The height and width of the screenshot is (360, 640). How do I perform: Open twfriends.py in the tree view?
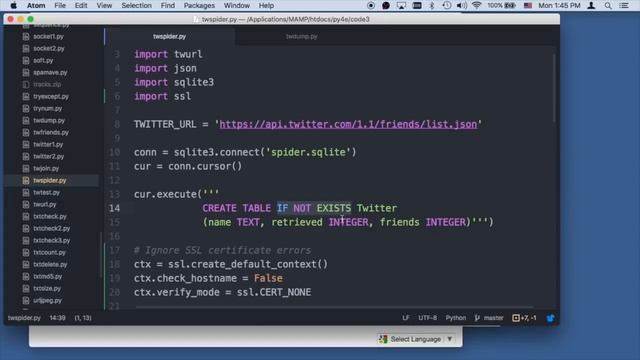(x=51, y=132)
